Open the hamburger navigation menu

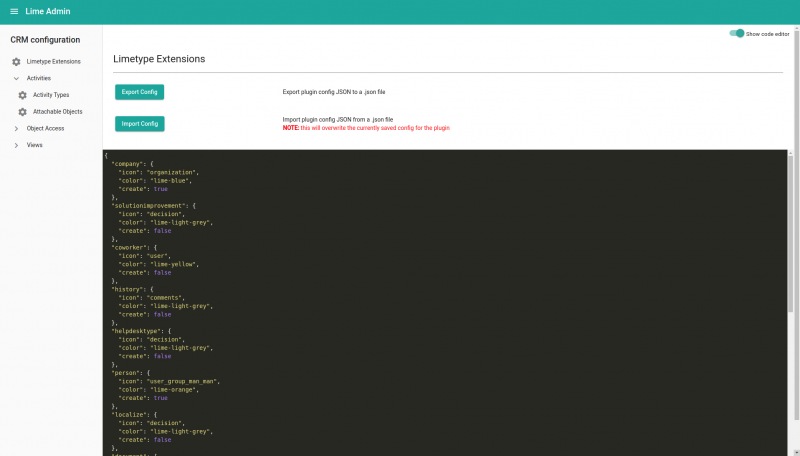pyautogui.click(x=14, y=12)
